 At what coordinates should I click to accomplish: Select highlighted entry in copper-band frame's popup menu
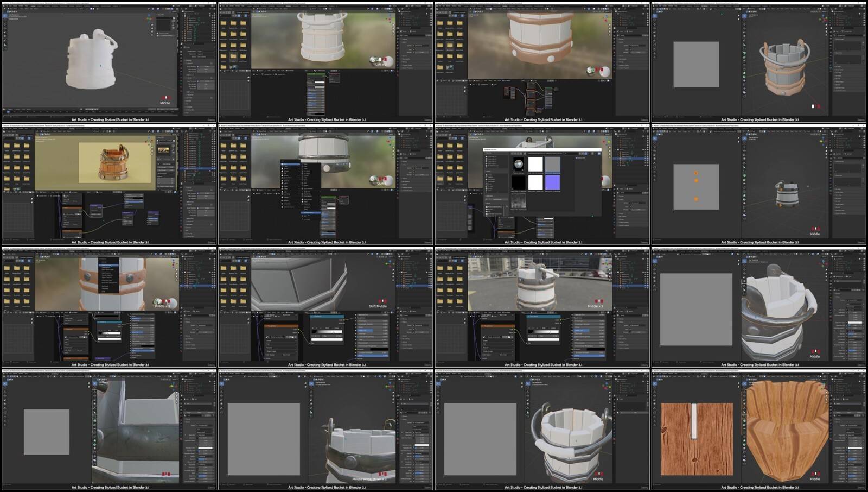click(109, 266)
